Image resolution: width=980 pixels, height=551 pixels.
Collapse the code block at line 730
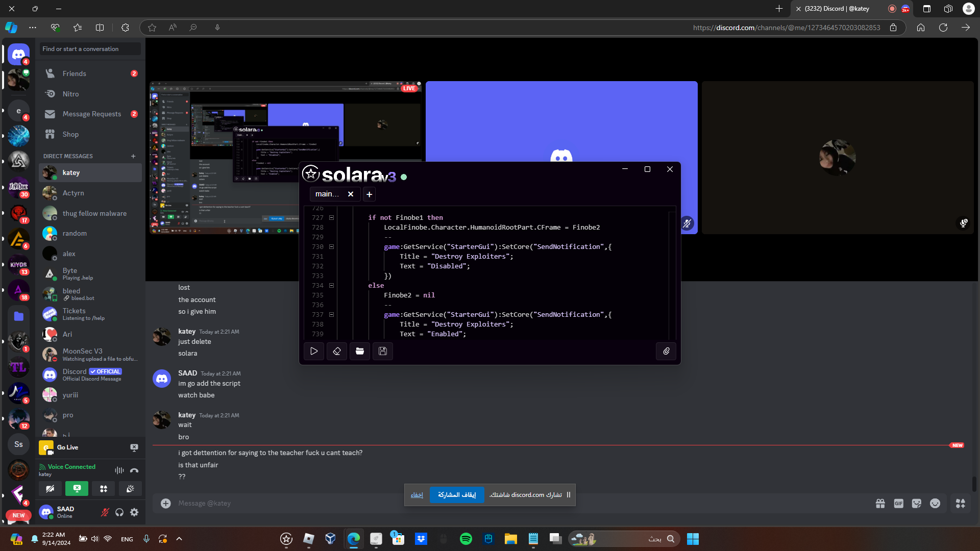331,246
